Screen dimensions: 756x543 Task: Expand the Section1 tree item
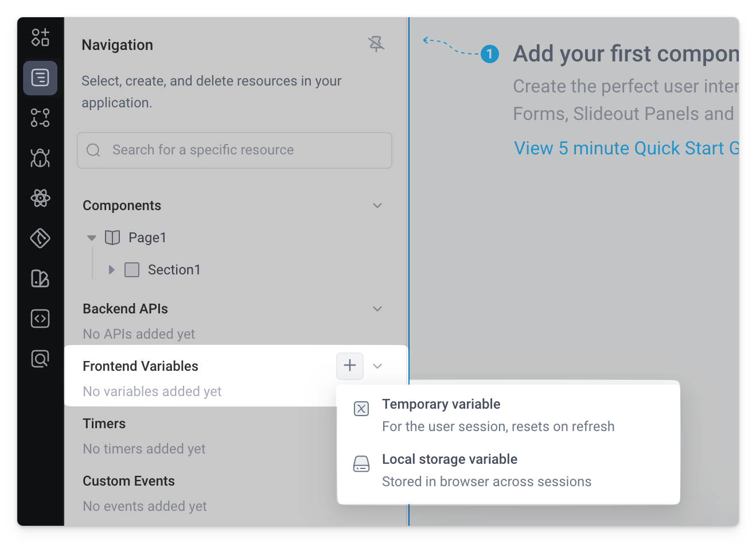click(x=111, y=269)
